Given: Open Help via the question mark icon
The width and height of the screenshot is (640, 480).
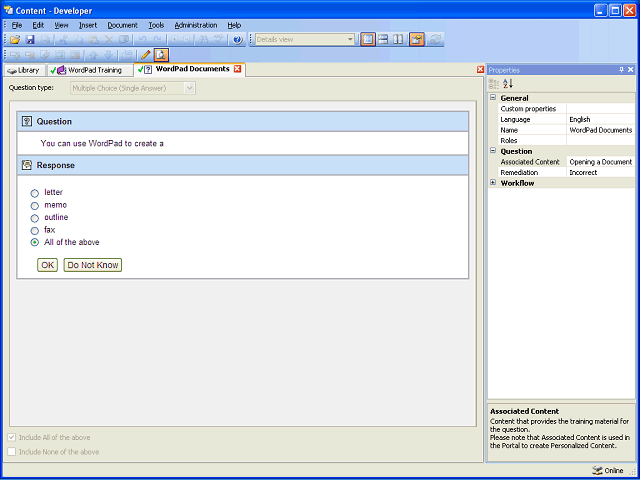Looking at the screenshot, I should pos(238,40).
